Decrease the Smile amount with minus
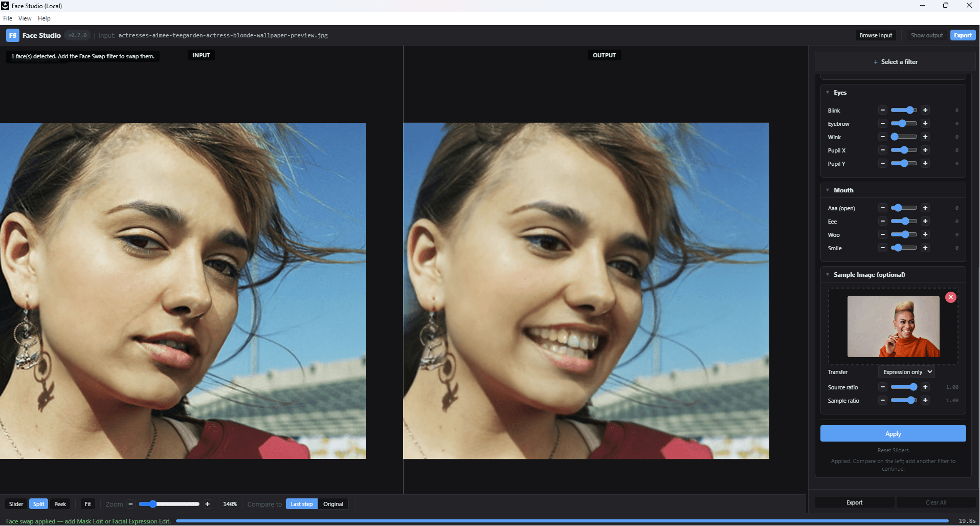Image resolution: width=980 pixels, height=526 pixels. coord(882,248)
